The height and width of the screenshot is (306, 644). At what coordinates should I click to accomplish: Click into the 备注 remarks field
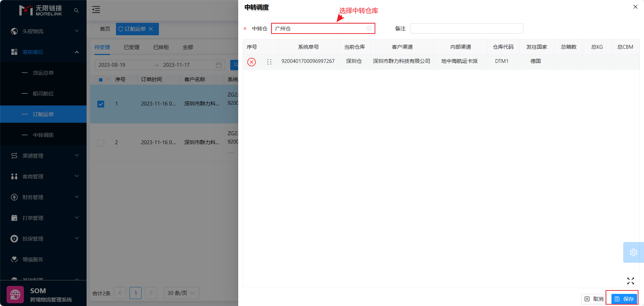tap(466, 28)
